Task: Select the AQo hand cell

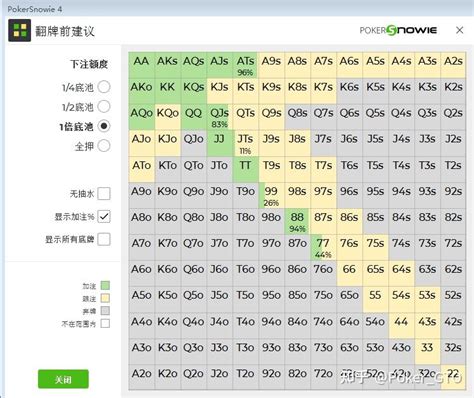Action: [x=142, y=117]
